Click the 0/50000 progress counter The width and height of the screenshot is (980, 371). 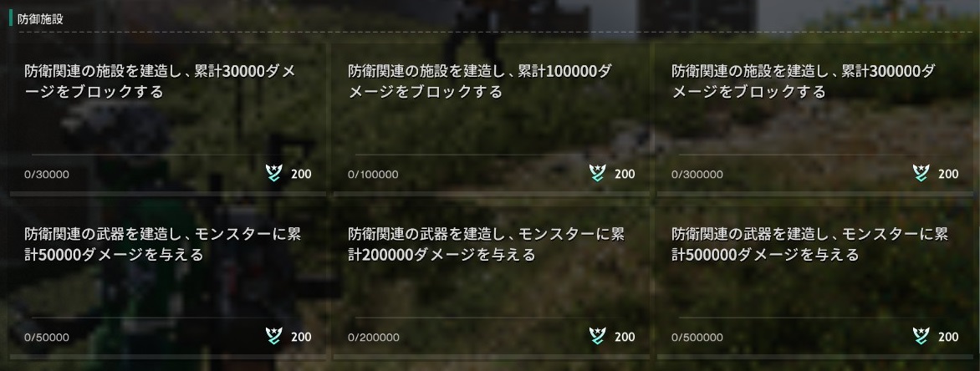[x=47, y=338]
